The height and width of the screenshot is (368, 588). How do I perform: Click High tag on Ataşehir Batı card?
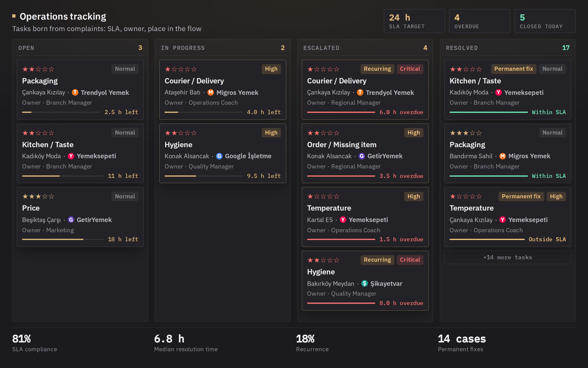click(271, 69)
